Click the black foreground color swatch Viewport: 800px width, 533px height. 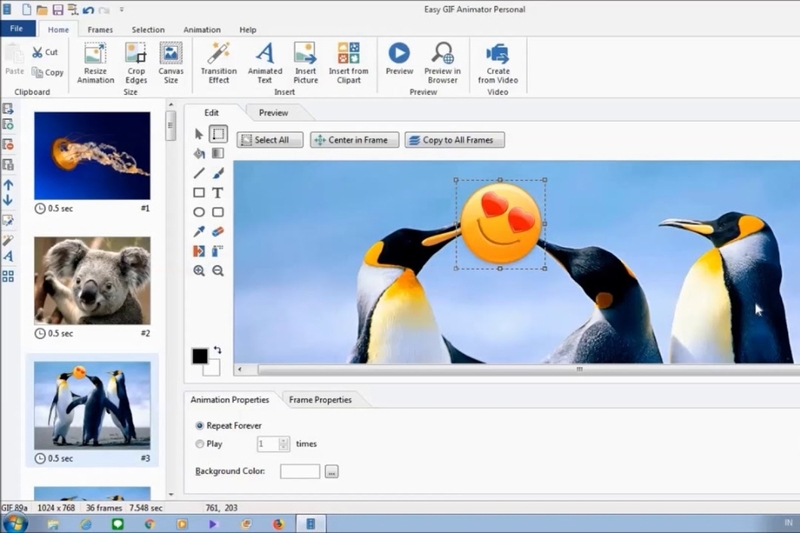pos(199,356)
